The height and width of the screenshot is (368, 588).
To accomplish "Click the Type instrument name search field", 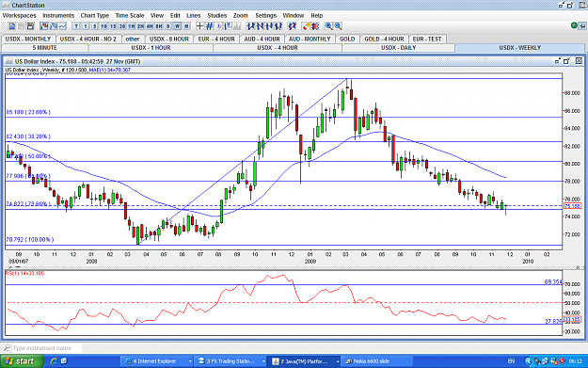I will click(x=41, y=348).
